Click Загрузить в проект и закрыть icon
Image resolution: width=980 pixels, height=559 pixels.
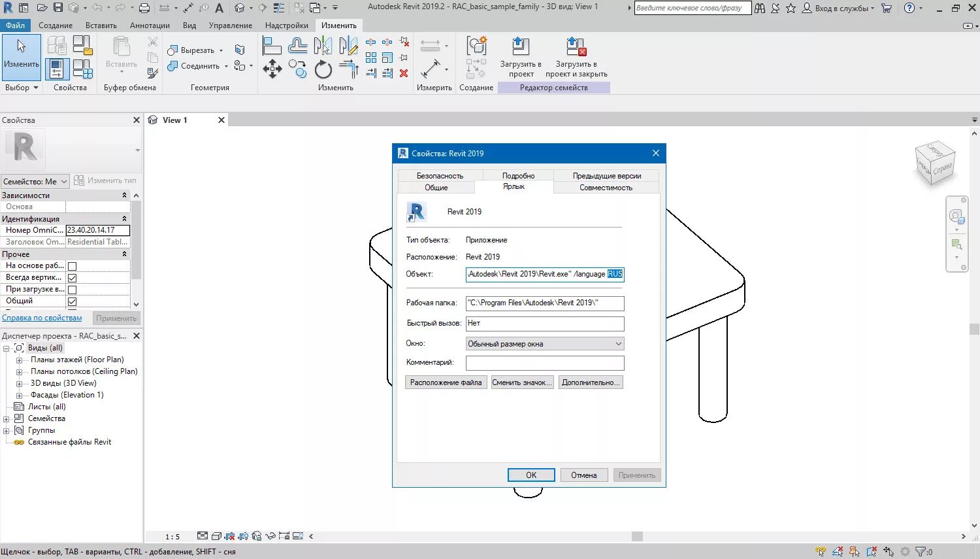tap(576, 46)
